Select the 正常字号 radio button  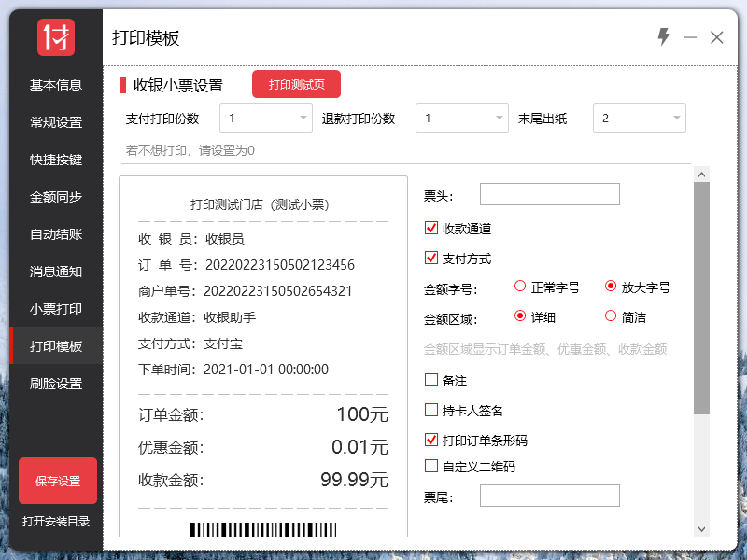[520, 287]
